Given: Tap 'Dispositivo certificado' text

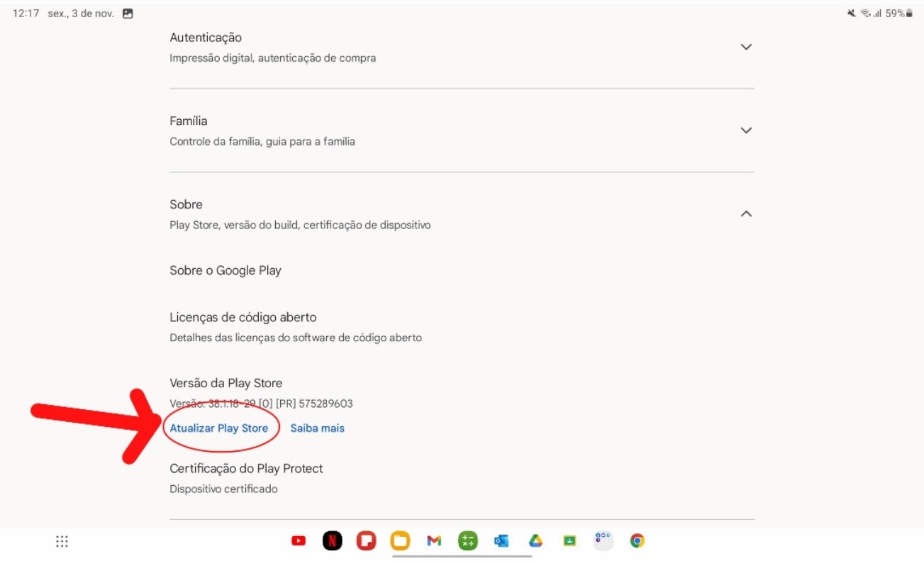Looking at the screenshot, I should [223, 489].
